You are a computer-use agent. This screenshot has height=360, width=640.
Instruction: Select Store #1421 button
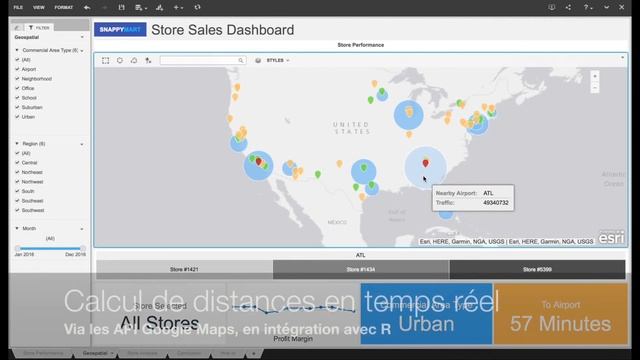(184, 269)
